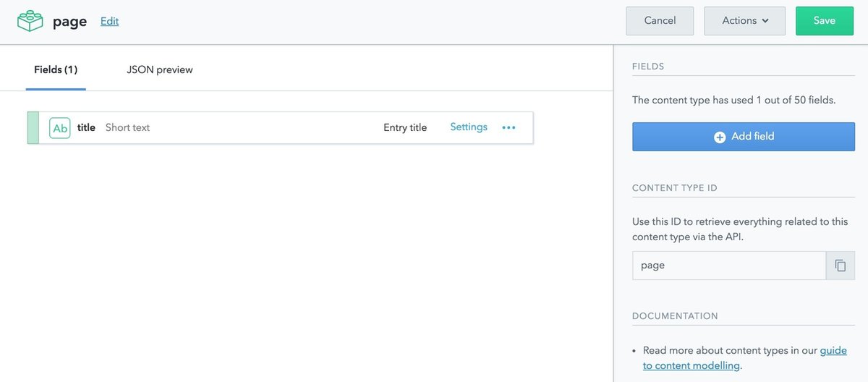The image size is (868, 382).
Task: Click the content type ID input field
Action: tap(728, 266)
